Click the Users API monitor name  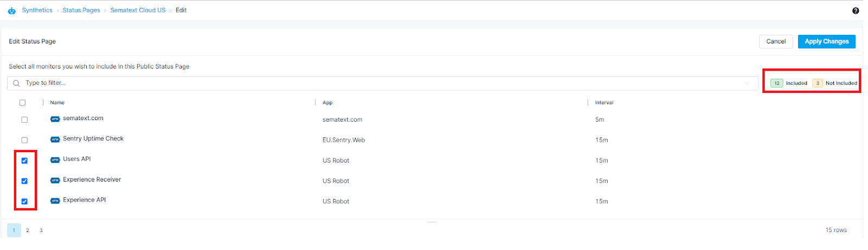pos(76,159)
